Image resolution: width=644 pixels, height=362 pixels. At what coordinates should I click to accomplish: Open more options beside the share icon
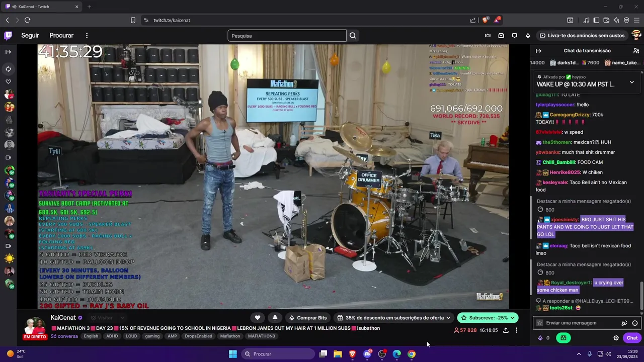point(516,330)
